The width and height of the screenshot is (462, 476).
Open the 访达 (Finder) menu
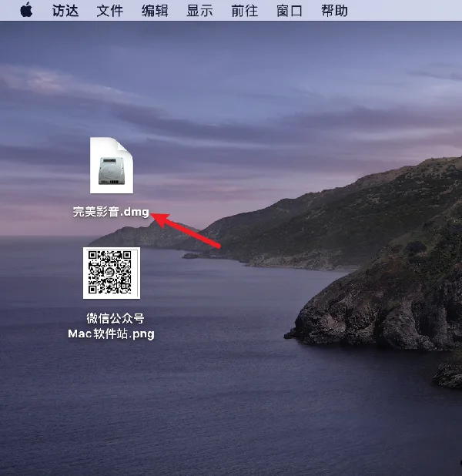click(x=65, y=11)
